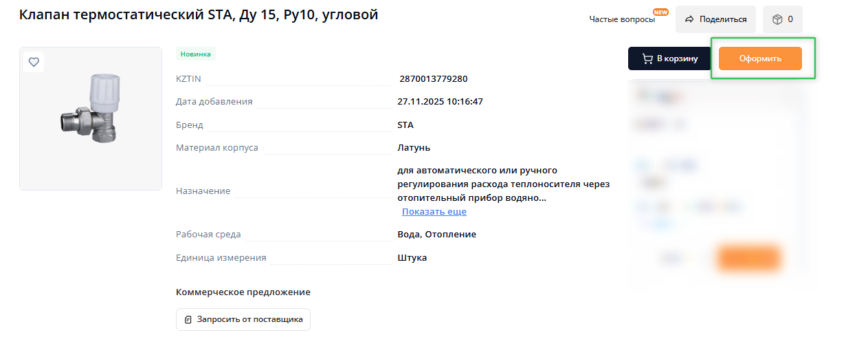Select the KZTIN number 2870013779280
Screen dimensions: 868x355
click(x=433, y=79)
